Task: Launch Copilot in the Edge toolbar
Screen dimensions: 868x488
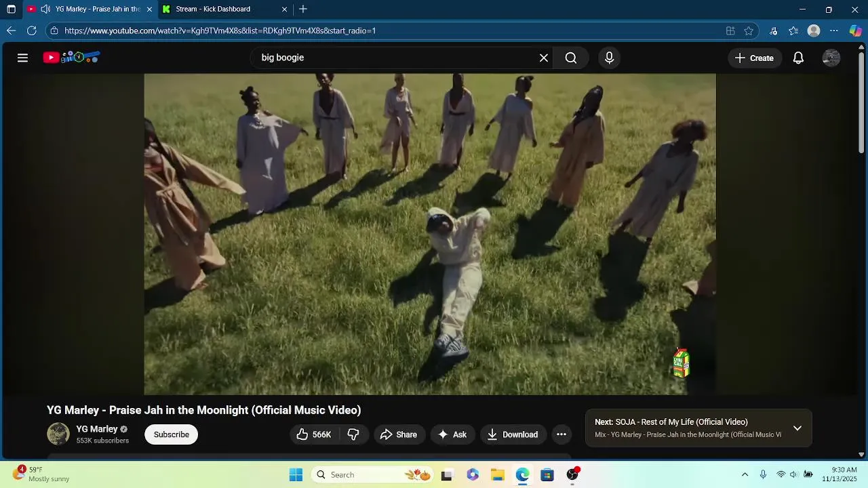Action: [x=856, y=30]
